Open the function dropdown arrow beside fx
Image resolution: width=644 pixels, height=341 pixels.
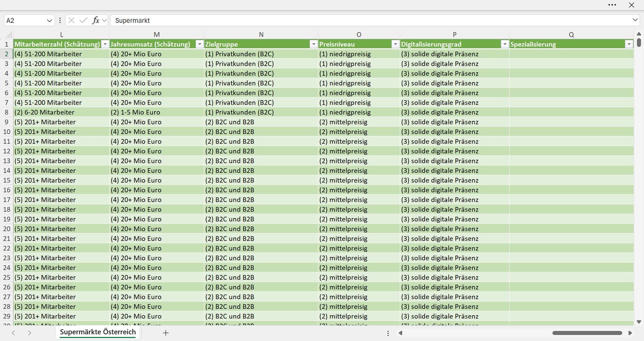coord(104,20)
